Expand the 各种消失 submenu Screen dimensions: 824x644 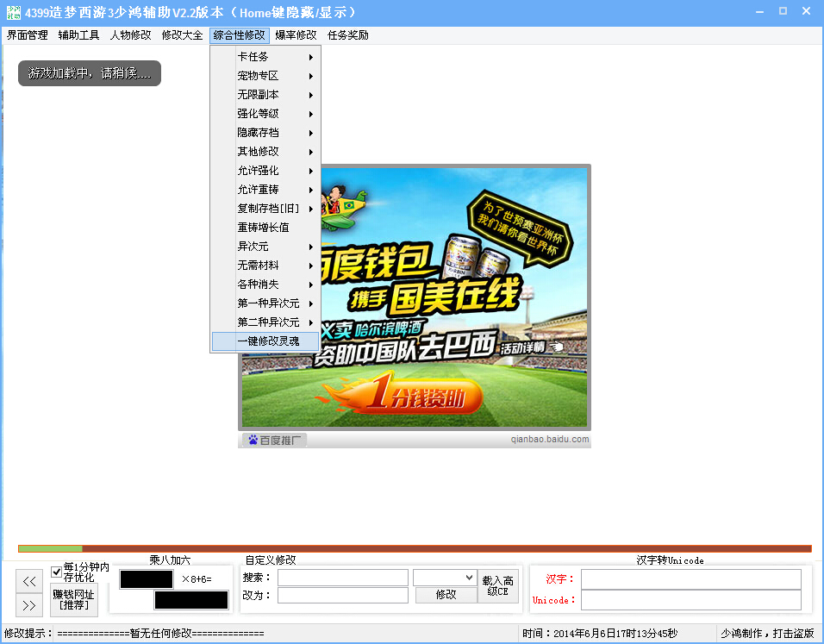265,284
